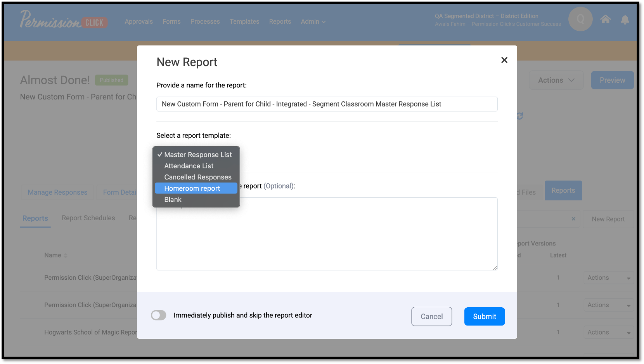Sort the table by the Name column arrows
This screenshot has width=644, height=364.
pyautogui.click(x=65, y=255)
